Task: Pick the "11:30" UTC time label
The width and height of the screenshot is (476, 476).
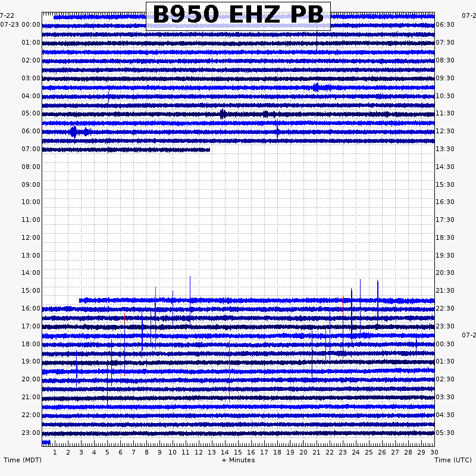Action: coord(445,114)
